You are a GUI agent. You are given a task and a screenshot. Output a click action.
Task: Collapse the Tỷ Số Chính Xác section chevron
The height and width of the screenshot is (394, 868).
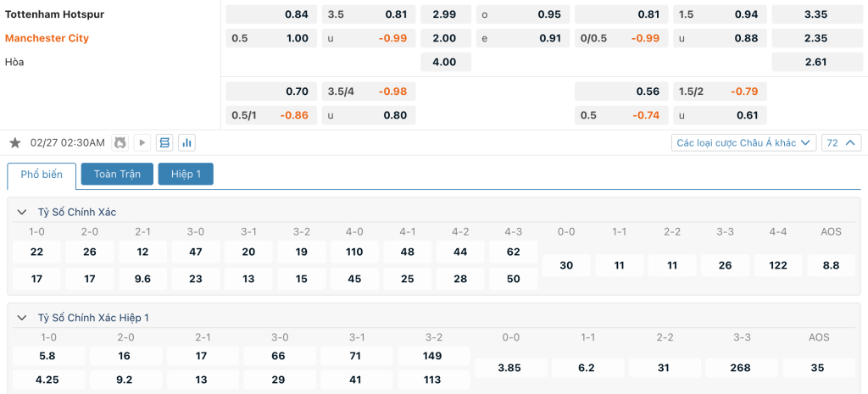point(22,212)
